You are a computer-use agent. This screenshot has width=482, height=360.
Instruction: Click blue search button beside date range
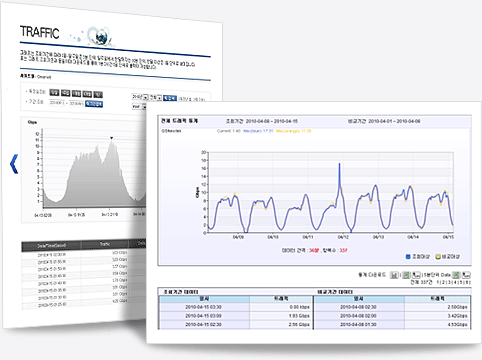coord(94,104)
